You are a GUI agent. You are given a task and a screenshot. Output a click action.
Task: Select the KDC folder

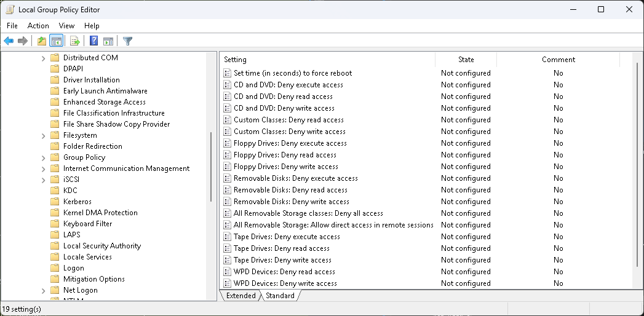[x=70, y=191]
